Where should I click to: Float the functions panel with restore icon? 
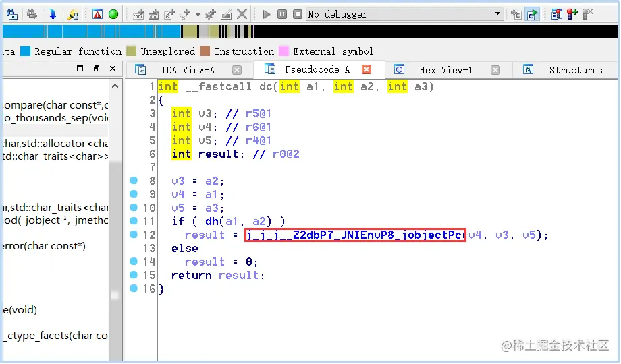coord(97,69)
